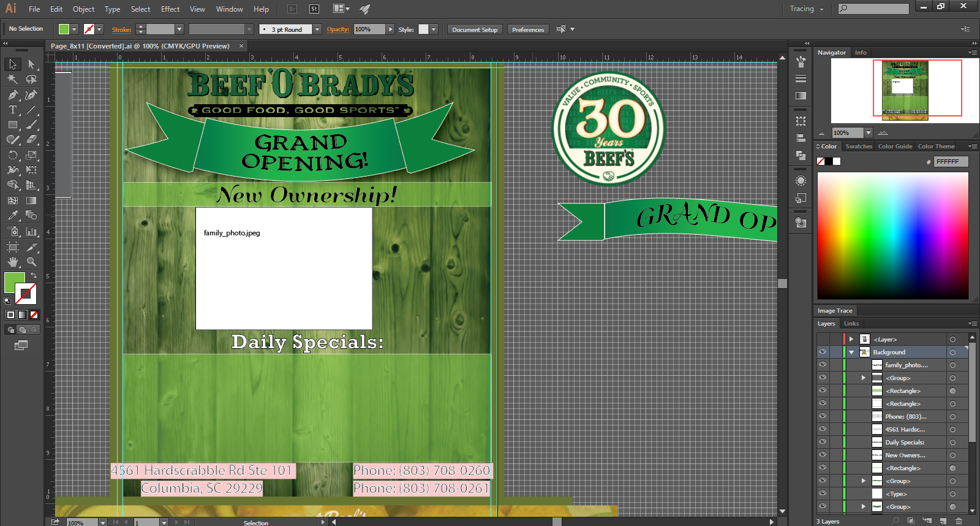
Task: Select the Pen tool
Action: 13,95
